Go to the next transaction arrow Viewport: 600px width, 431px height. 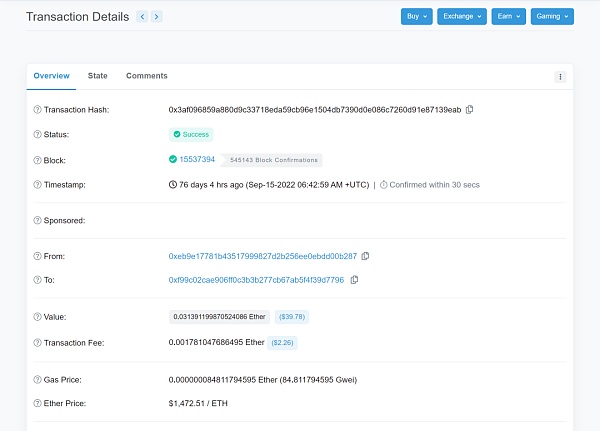coord(157,17)
